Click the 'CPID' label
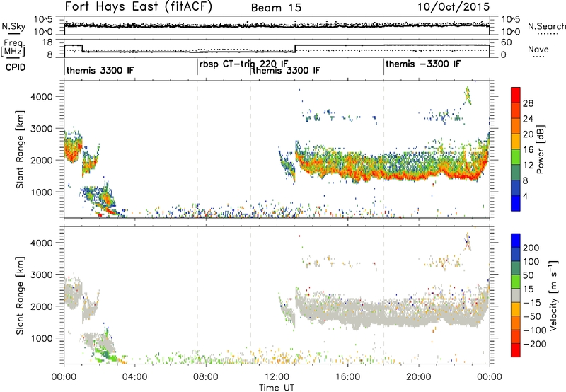This screenshot has width=566, height=392. (16, 67)
